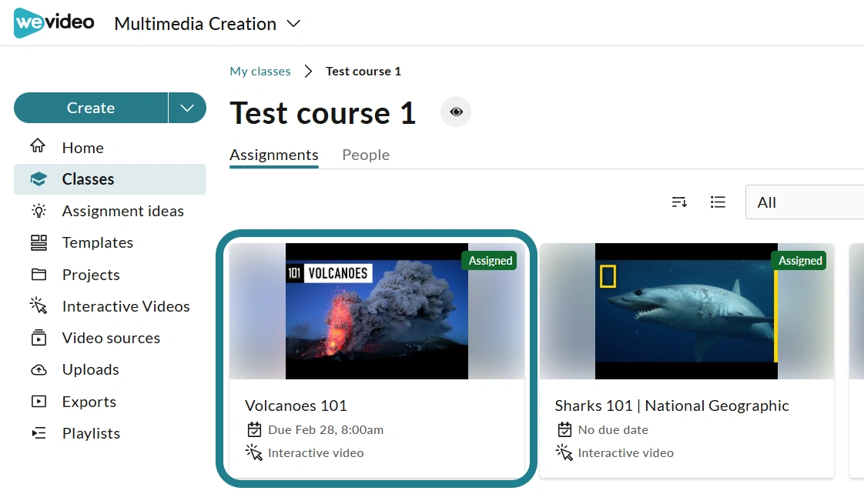The height and width of the screenshot is (504, 864).
Task: Switch to the Assignments tab
Action: pos(274,155)
